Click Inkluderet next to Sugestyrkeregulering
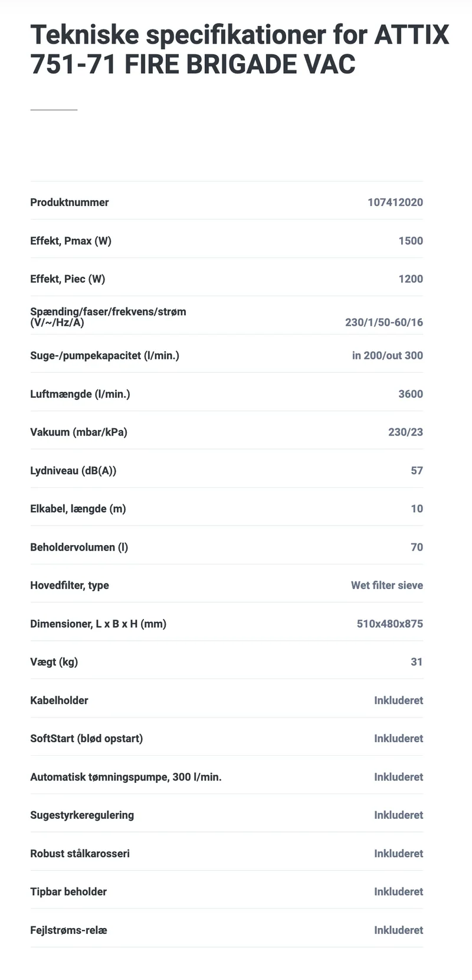 (399, 815)
